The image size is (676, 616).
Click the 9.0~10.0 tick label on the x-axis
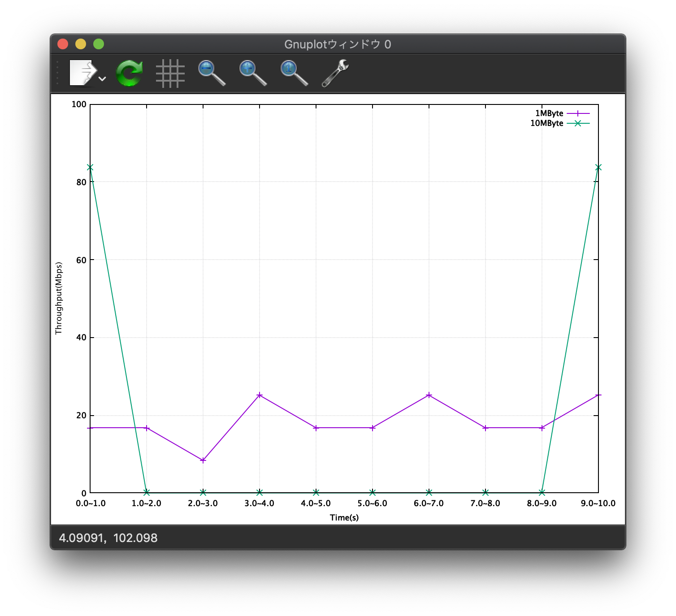597,503
